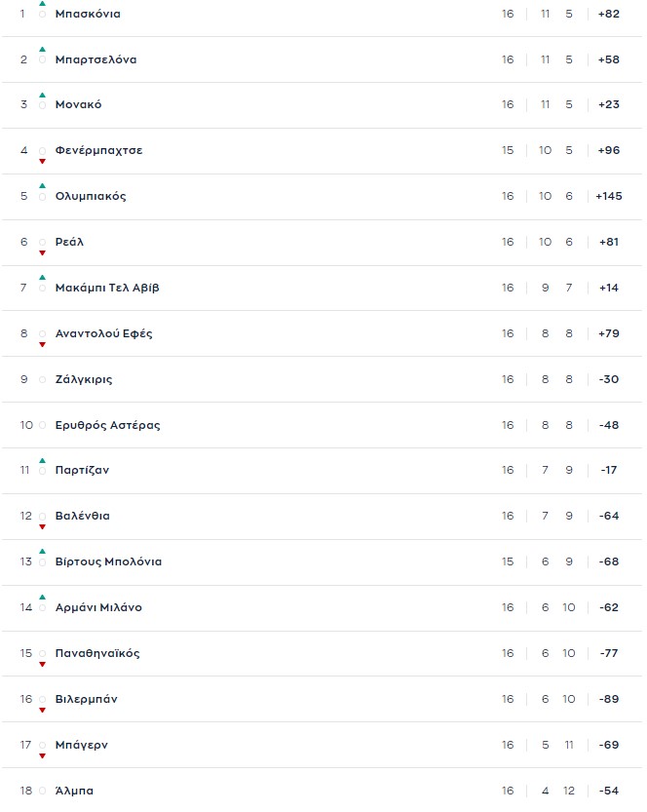
Task: Click the +145 point difference for Ολυμπιακός
Action: 608,196
